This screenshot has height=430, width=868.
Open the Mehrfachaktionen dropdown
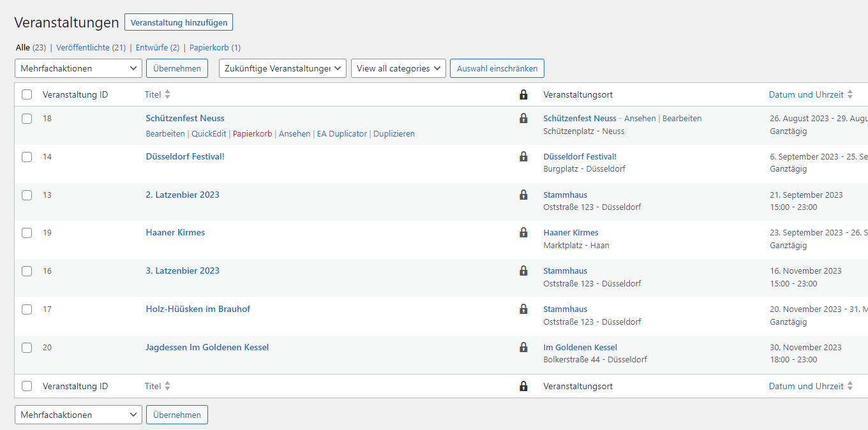pyautogui.click(x=78, y=68)
